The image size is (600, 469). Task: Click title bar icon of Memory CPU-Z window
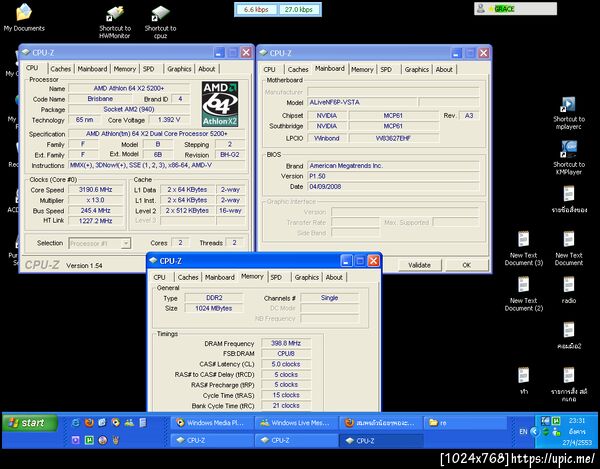click(153, 261)
